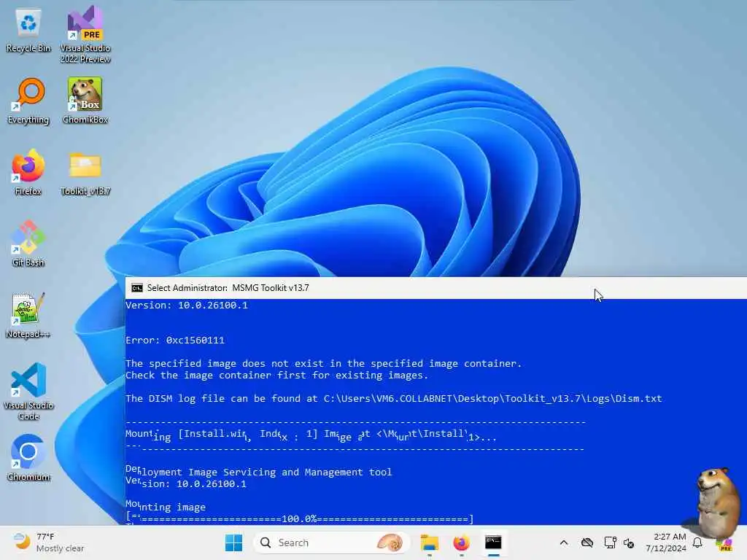This screenshot has height=560, width=747.
Task: Open the clock showing 2:27 AM
Action: coord(665,542)
